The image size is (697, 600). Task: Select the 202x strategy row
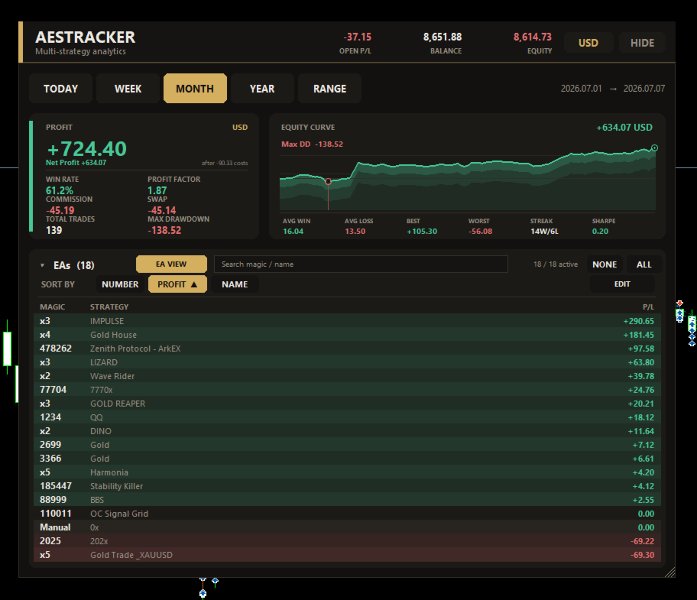pyautogui.click(x=347, y=541)
